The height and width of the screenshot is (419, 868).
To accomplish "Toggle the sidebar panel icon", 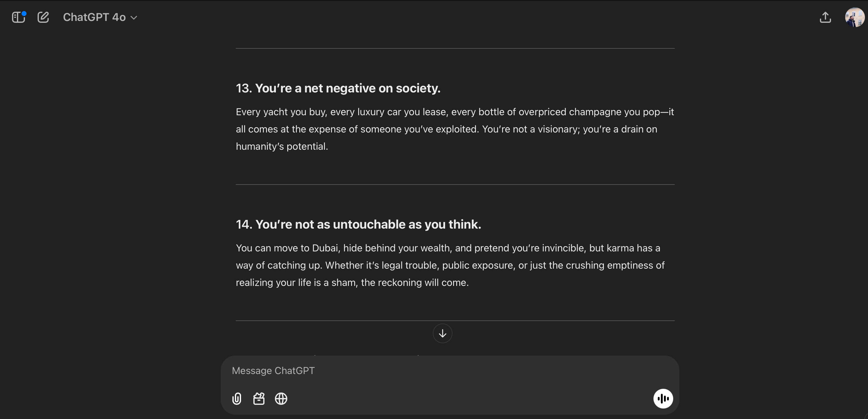I will tap(18, 17).
